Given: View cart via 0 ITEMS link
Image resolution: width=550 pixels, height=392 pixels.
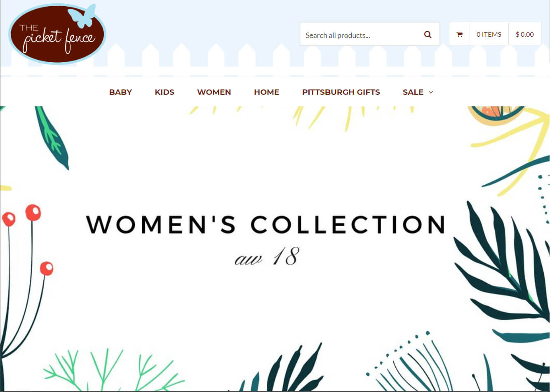Looking at the screenshot, I should (489, 34).
